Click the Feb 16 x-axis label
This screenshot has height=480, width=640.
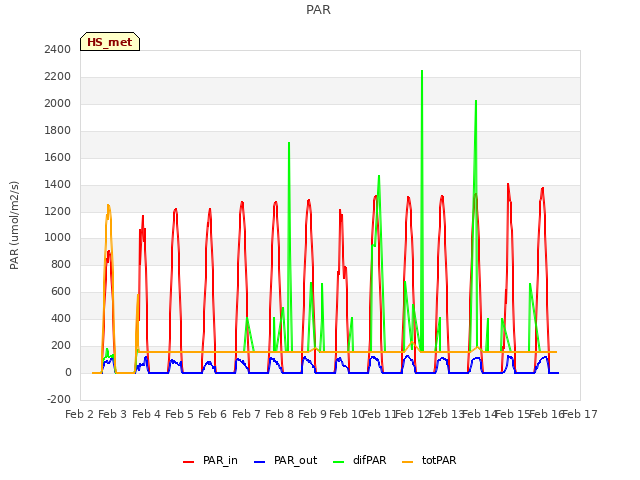[x=547, y=414]
